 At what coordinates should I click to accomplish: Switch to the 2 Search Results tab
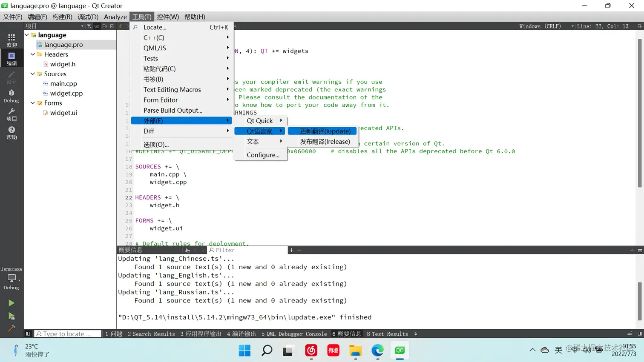point(151,334)
